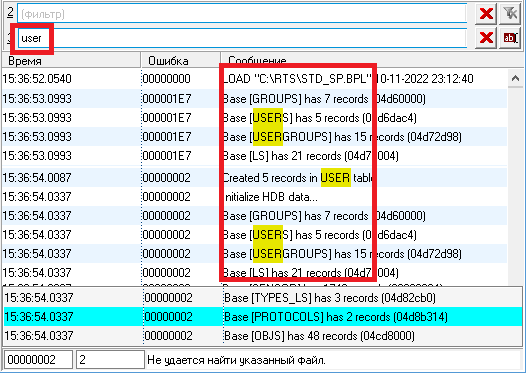Select row 'Base [GROUPS] has 7 records' with error 000001E7

coord(254,99)
